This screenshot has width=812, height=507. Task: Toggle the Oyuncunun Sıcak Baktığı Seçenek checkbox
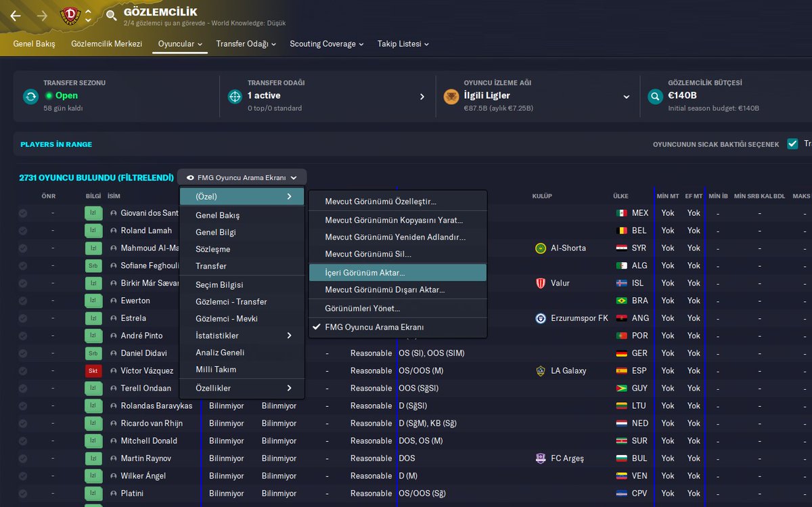pos(792,144)
